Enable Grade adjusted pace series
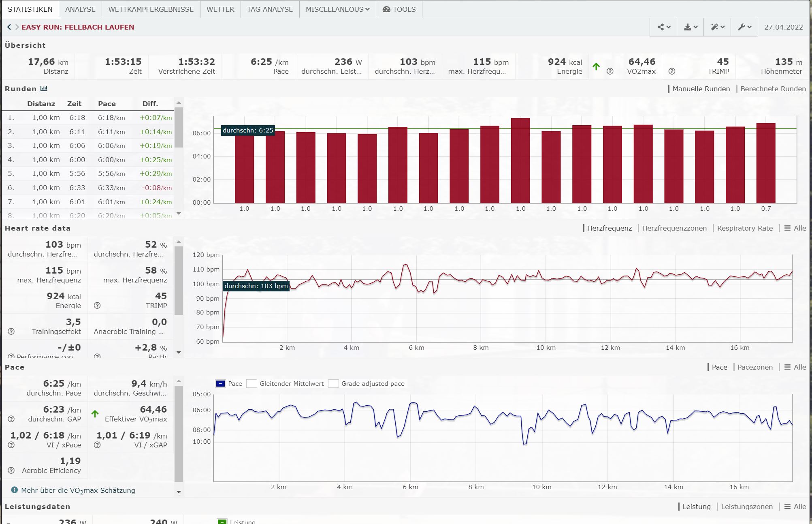The image size is (812, 524). [333, 384]
